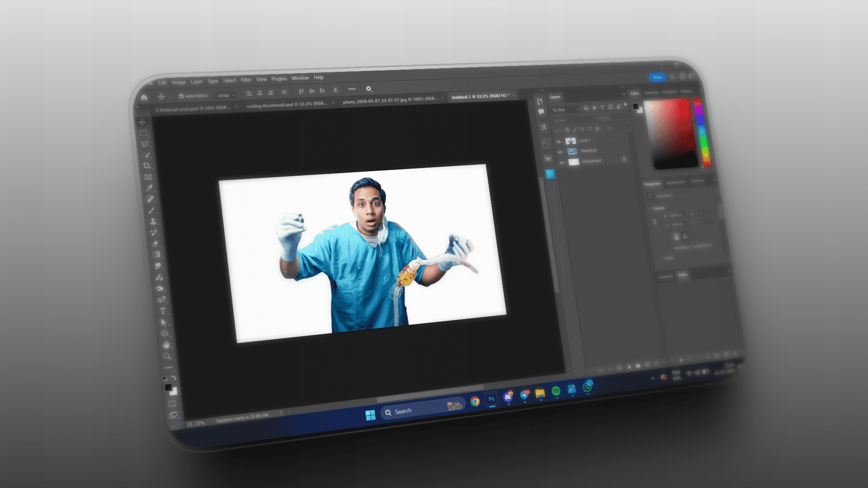Click the Home icon in the options bar
Screen dimensions: 868x488
pyautogui.click(x=144, y=98)
